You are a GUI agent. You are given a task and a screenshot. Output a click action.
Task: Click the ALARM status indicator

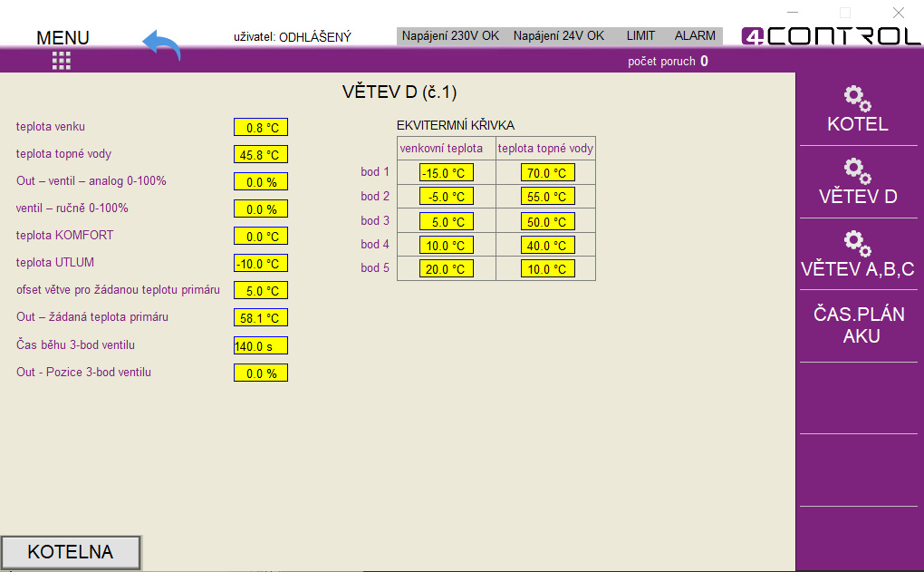point(695,36)
